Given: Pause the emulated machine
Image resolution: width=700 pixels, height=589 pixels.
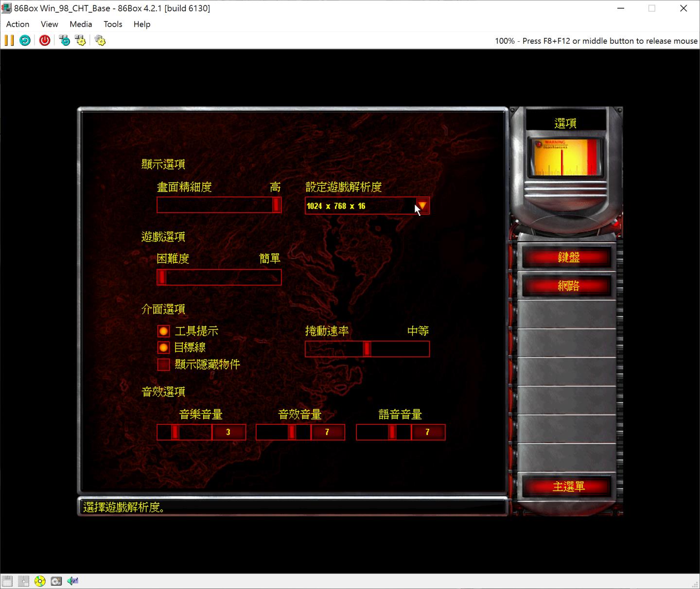Looking at the screenshot, I should (9, 40).
